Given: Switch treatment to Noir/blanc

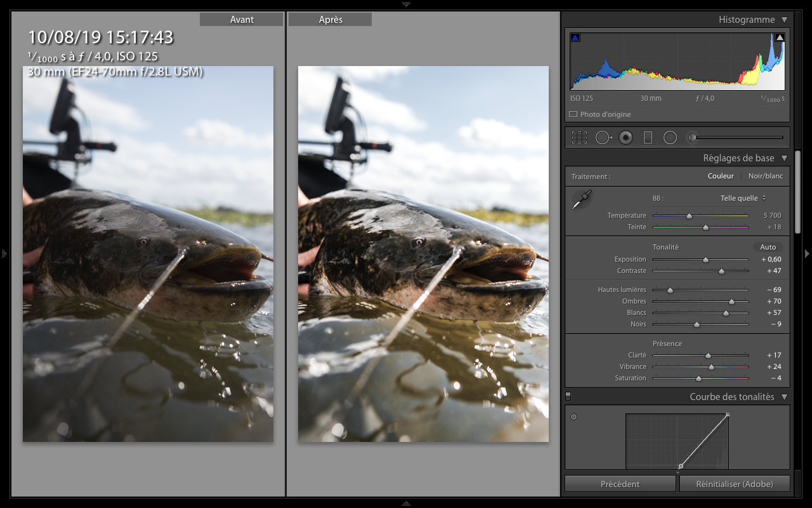Looking at the screenshot, I should click(x=766, y=176).
